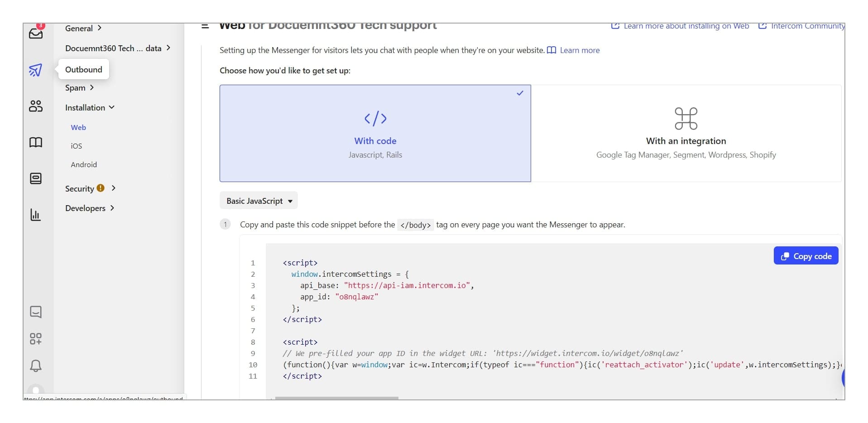
Task: Click the book icon beside Learn more
Action: [x=551, y=50]
